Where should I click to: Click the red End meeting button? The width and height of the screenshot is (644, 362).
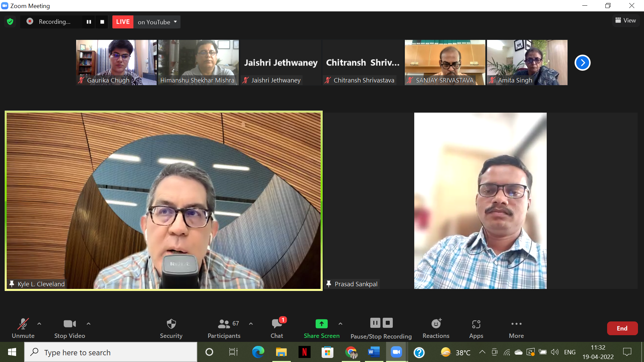pyautogui.click(x=622, y=328)
